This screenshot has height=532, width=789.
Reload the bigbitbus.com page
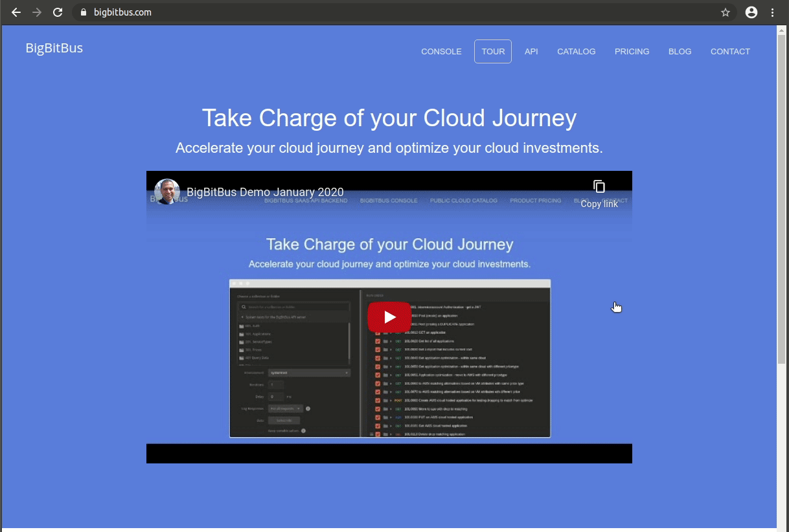(x=58, y=12)
